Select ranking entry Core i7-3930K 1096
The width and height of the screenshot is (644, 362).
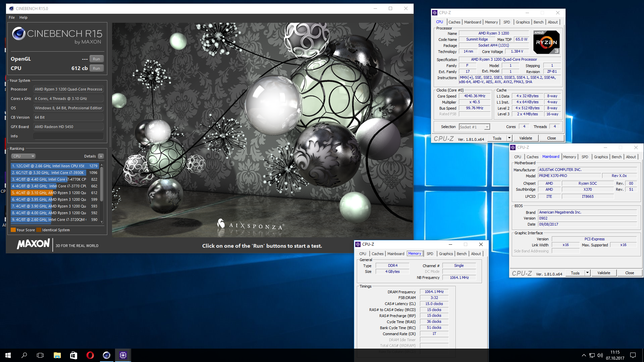pos(55,173)
